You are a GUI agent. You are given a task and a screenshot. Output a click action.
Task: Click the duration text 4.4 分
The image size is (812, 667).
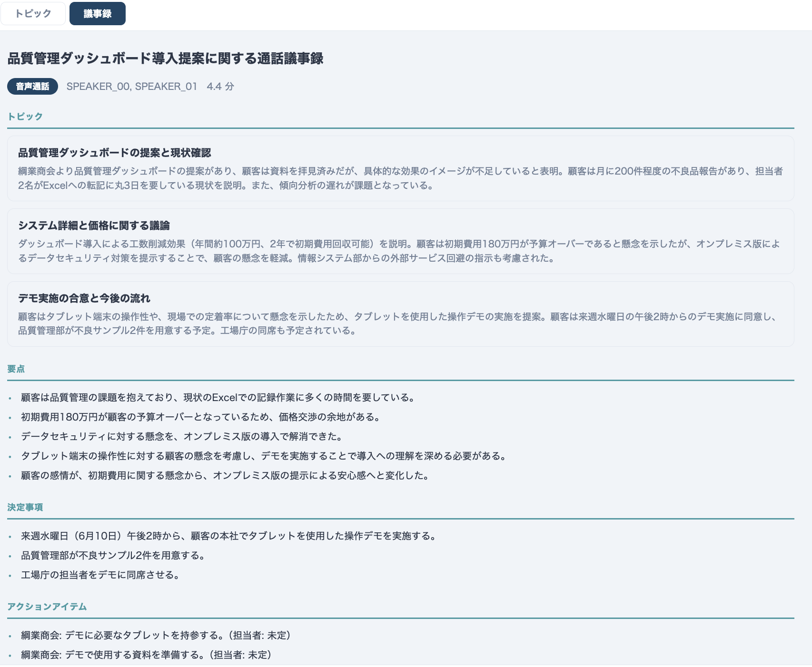coord(220,87)
